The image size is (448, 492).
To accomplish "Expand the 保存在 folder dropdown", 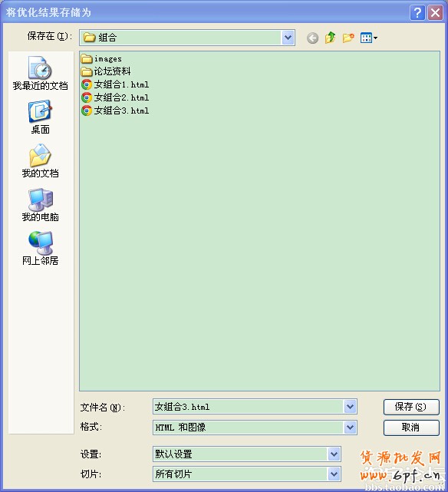I will click(x=288, y=38).
